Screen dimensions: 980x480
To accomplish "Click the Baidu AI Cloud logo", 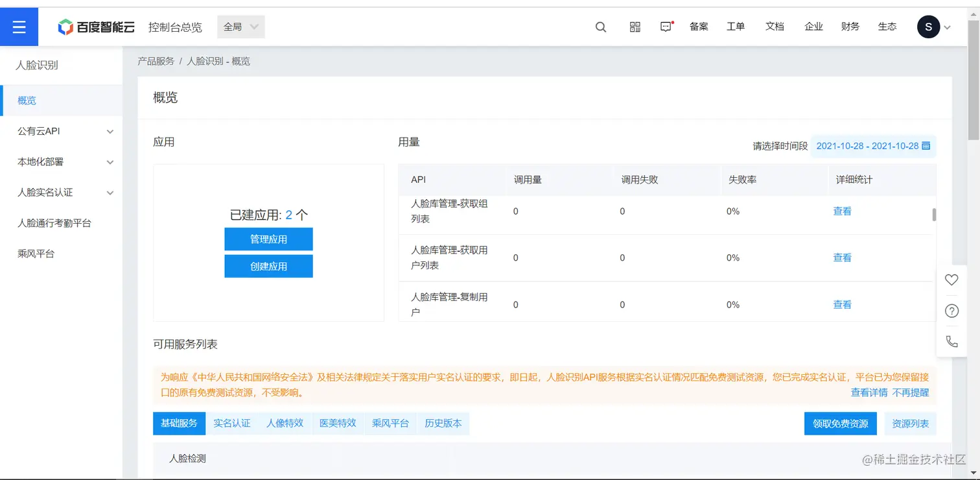I will click(96, 27).
